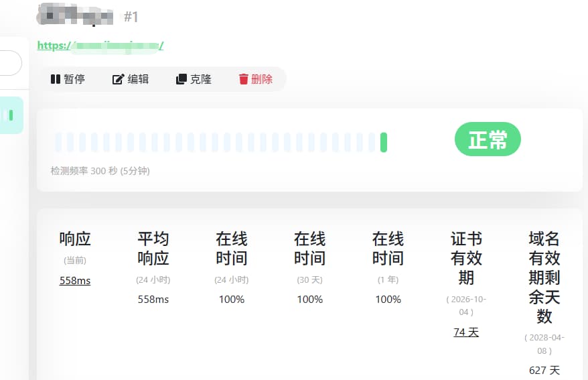This screenshot has width=588, height=380.
Task: Click 100% under 在线时间 (1 年)
Action: [x=388, y=300]
